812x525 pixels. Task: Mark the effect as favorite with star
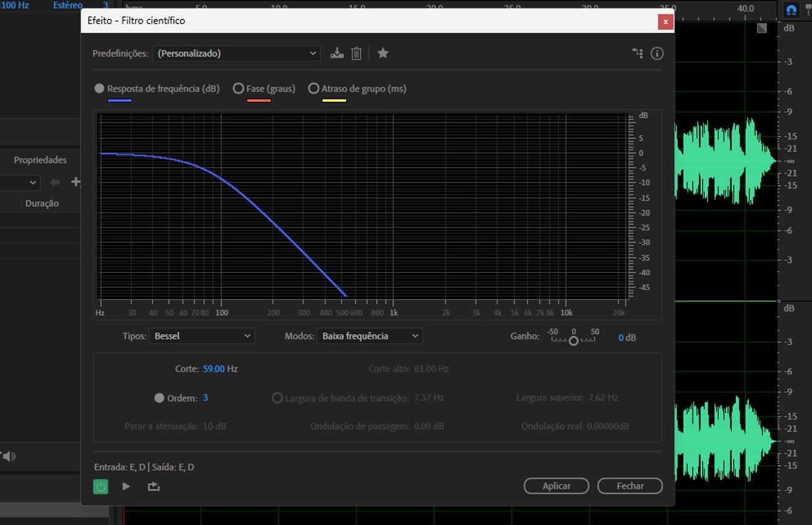[383, 53]
